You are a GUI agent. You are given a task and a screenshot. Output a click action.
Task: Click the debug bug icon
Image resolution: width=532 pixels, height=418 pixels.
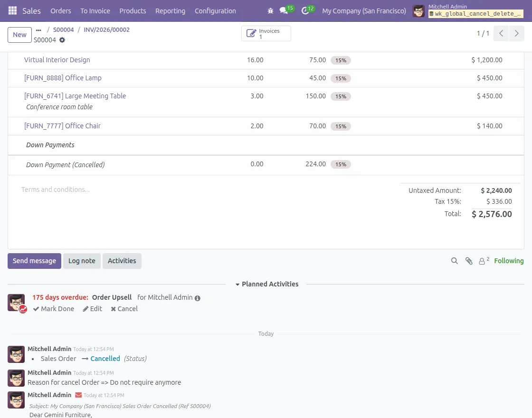271,10
